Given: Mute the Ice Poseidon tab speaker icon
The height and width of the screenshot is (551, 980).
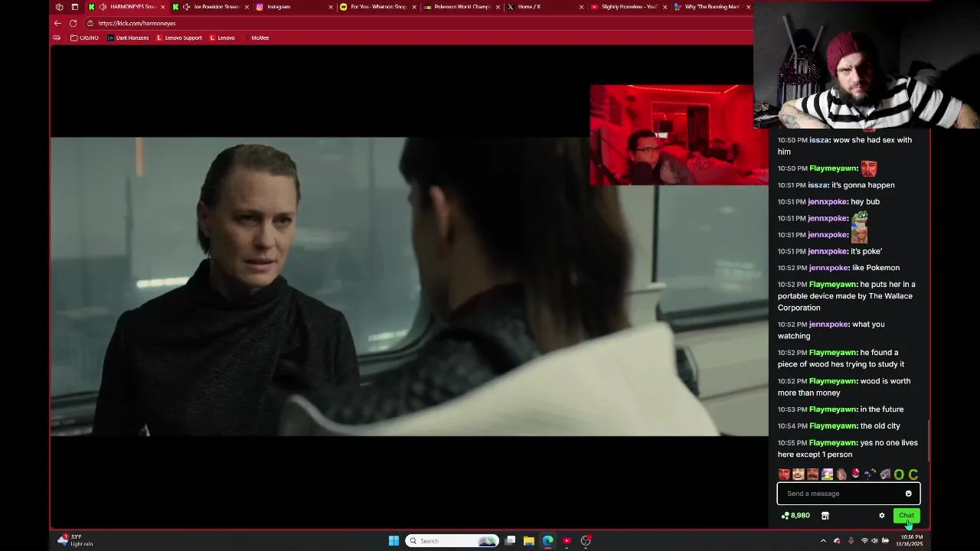Looking at the screenshot, I should (186, 7).
